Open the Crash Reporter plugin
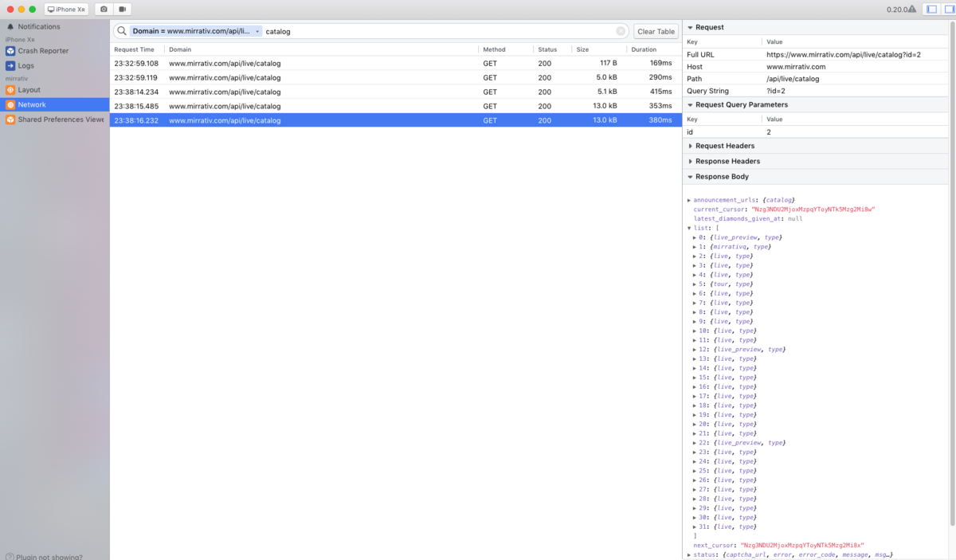956x560 pixels. (x=54, y=51)
